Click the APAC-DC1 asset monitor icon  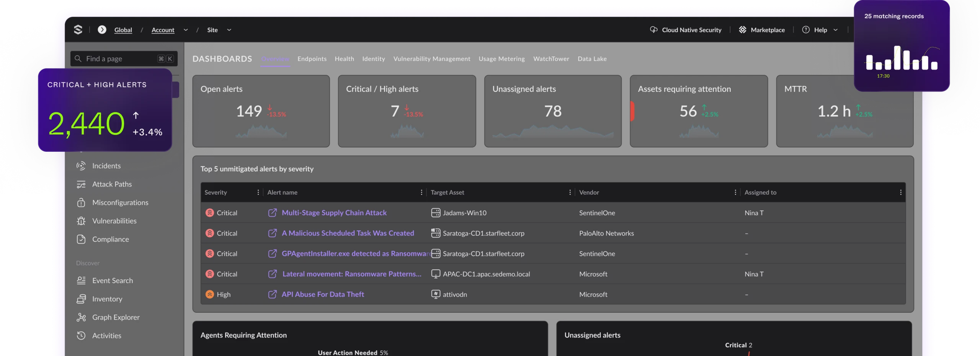point(436,274)
